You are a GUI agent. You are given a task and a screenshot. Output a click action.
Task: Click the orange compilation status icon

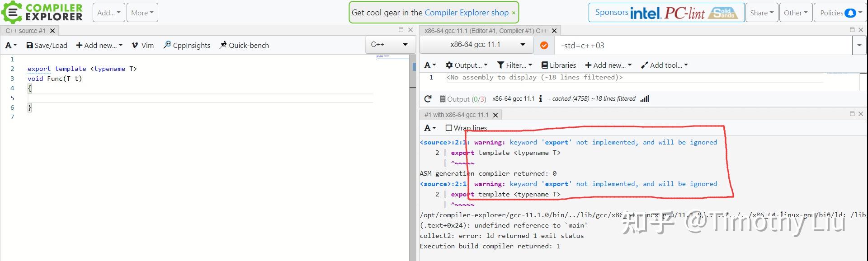click(x=544, y=45)
